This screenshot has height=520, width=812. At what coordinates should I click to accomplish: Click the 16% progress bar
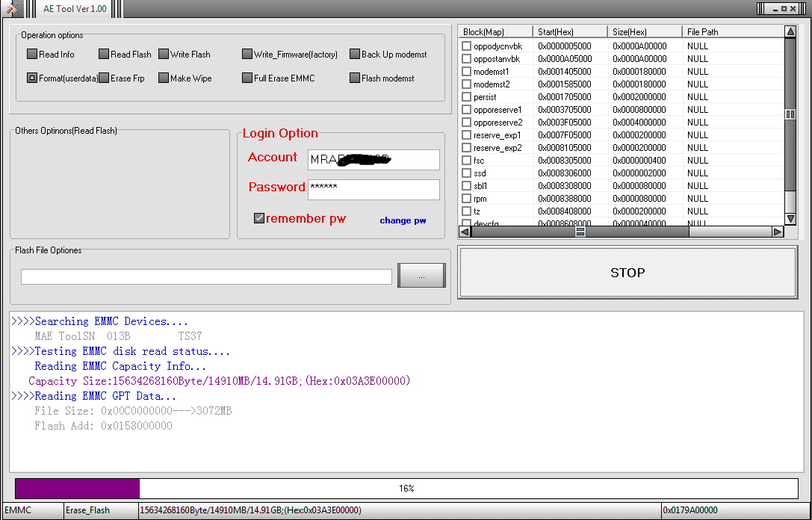(406, 489)
